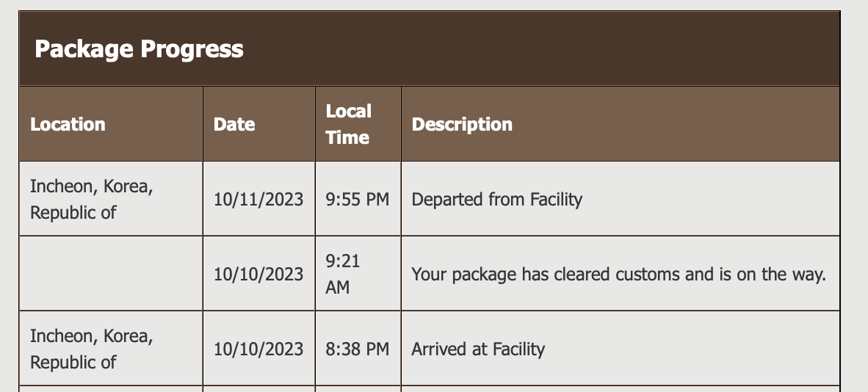Image resolution: width=868 pixels, height=392 pixels.
Task: Click the 10/10/2023 date in the Arrived row
Action: tap(258, 349)
